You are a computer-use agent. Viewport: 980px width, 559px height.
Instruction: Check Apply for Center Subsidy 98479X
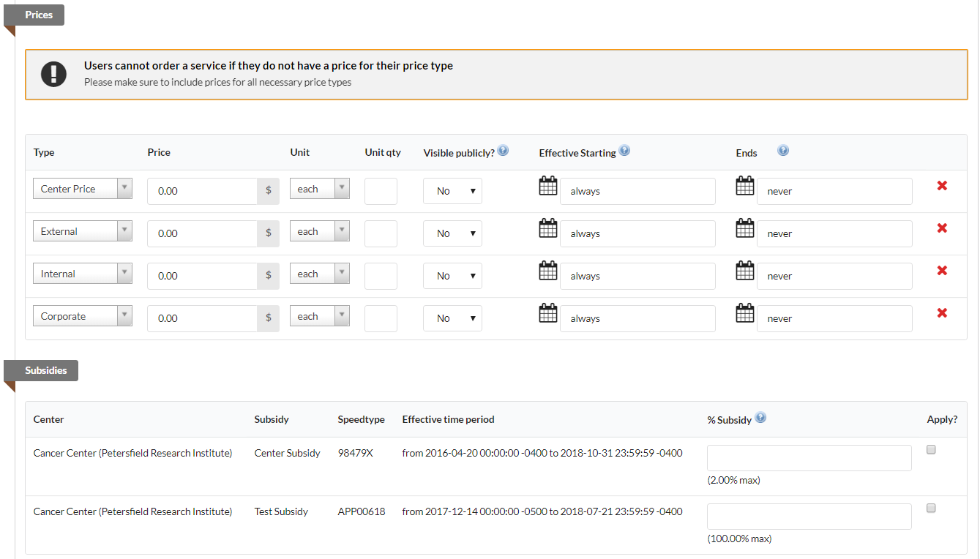(x=931, y=450)
